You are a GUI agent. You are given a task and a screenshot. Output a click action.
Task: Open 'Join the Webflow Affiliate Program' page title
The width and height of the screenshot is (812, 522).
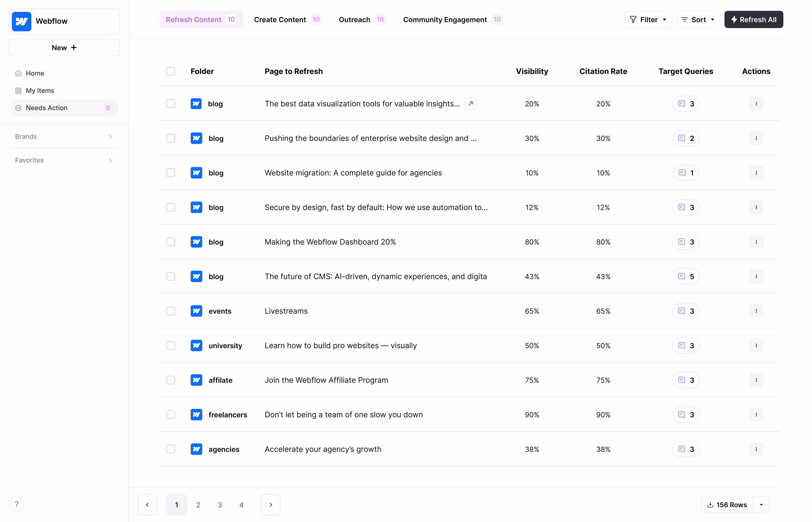[x=326, y=380]
